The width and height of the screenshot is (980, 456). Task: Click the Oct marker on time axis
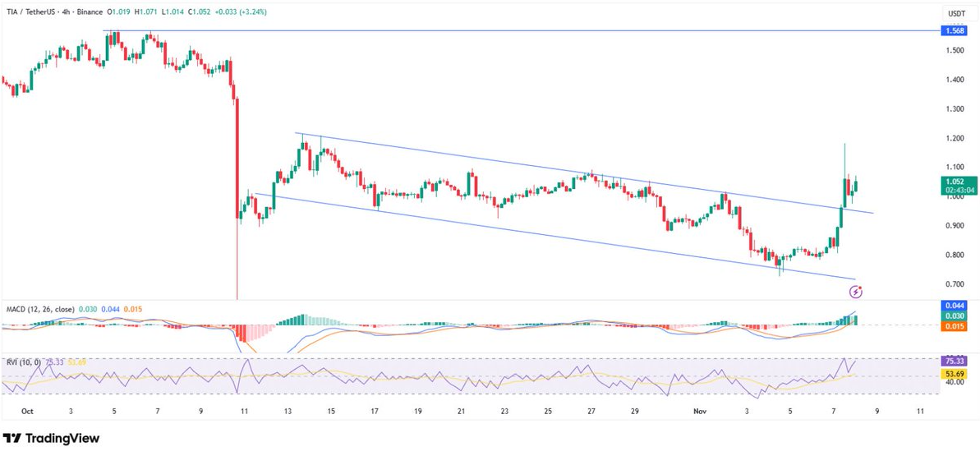click(27, 411)
